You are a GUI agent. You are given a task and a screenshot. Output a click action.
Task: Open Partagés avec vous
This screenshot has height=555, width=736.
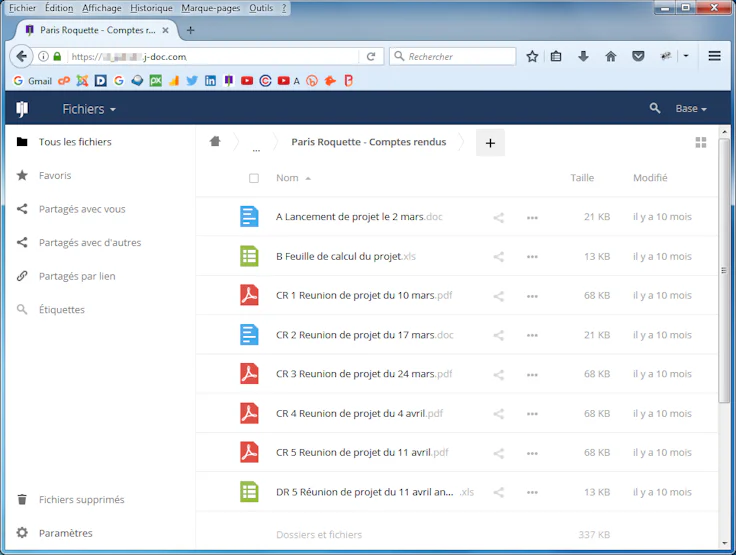click(82, 209)
